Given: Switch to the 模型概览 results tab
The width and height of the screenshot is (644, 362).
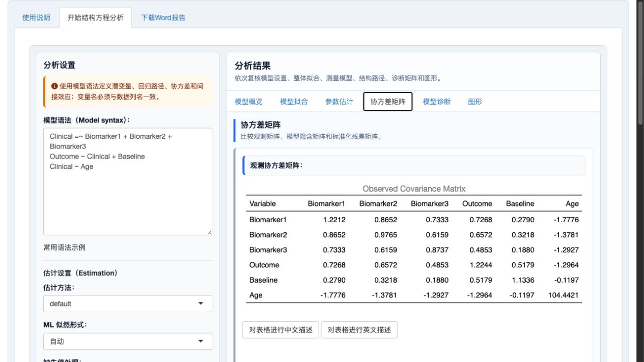Looking at the screenshot, I should [248, 102].
